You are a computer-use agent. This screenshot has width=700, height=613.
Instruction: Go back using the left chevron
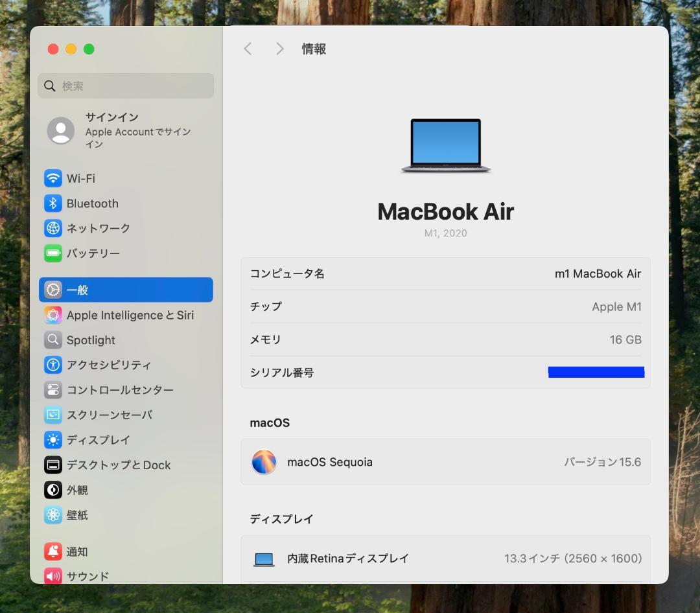point(248,48)
